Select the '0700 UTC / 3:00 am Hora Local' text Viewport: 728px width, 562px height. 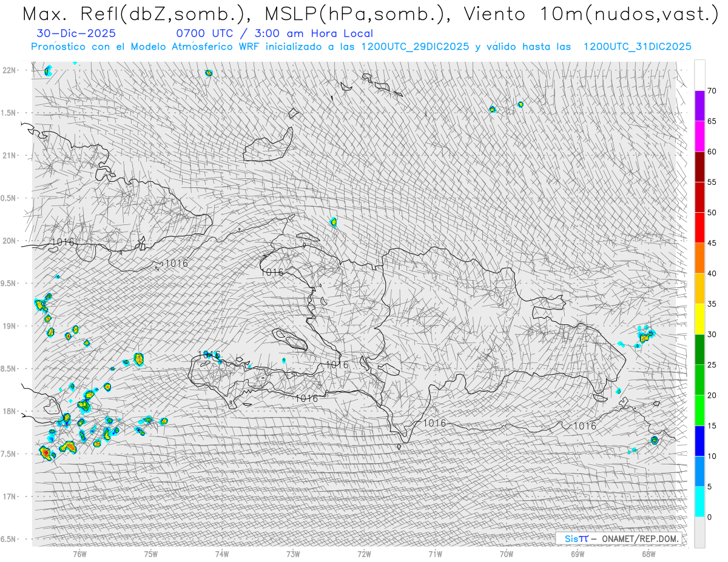click(x=274, y=33)
